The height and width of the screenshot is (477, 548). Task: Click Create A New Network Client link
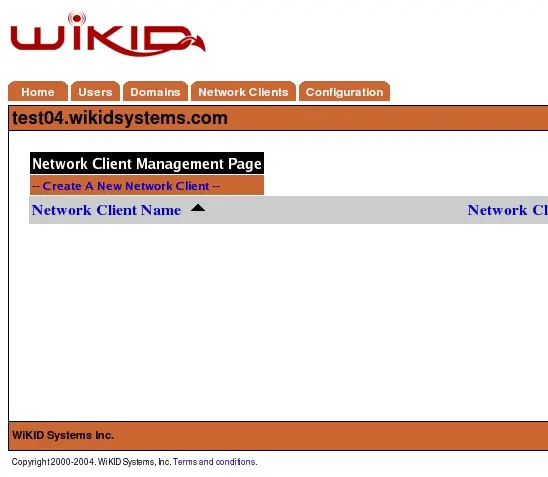click(x=126, y=186)
